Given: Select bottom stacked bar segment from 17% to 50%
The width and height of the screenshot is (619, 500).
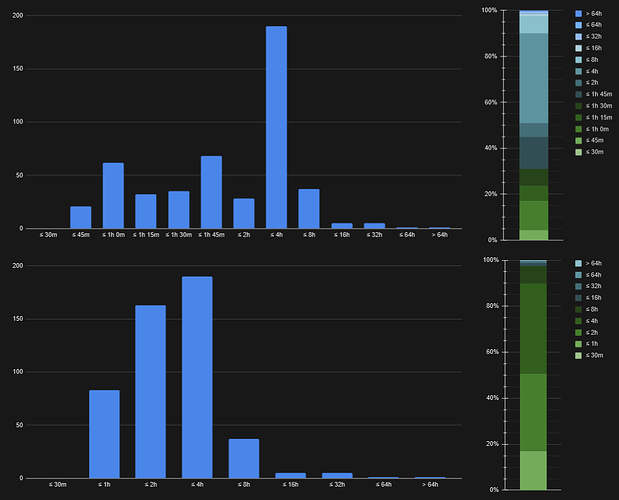Looking at the screenshot, I should coord(533,412).
